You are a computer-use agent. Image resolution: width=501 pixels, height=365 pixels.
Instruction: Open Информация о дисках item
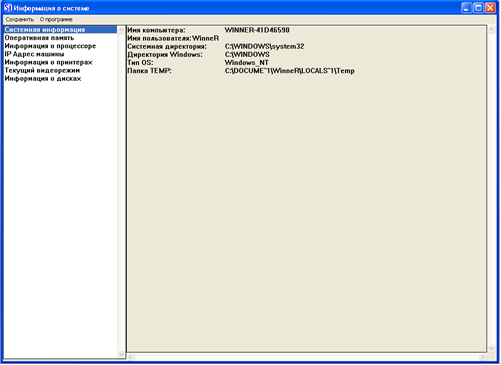tap(43, 79)
